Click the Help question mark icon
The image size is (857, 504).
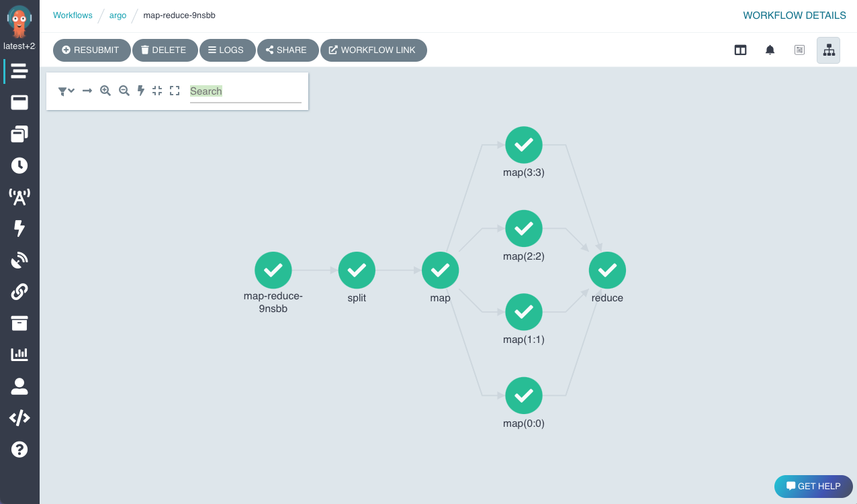(x=19, y=449)
